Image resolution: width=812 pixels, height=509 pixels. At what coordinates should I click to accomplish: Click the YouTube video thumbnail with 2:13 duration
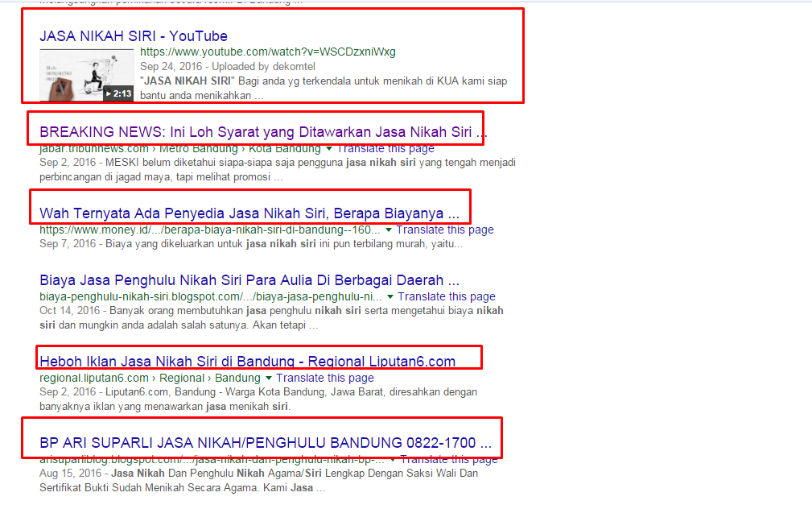[86, 75]
